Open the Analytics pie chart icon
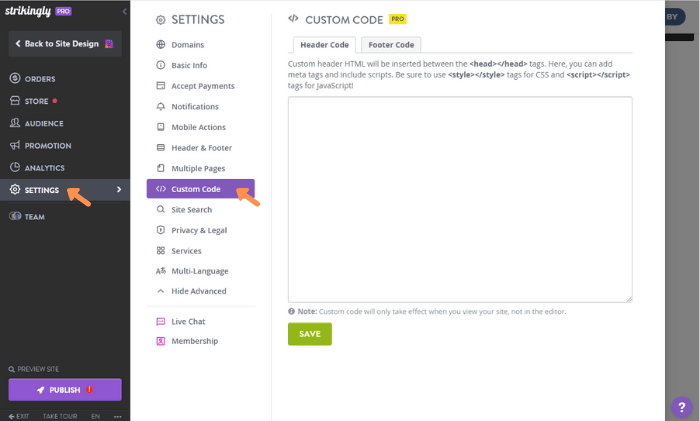700x421 pixels. 15,167
